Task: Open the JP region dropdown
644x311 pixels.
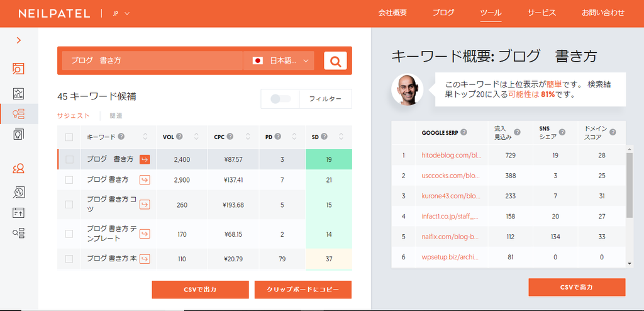Action: click(121, 14)
